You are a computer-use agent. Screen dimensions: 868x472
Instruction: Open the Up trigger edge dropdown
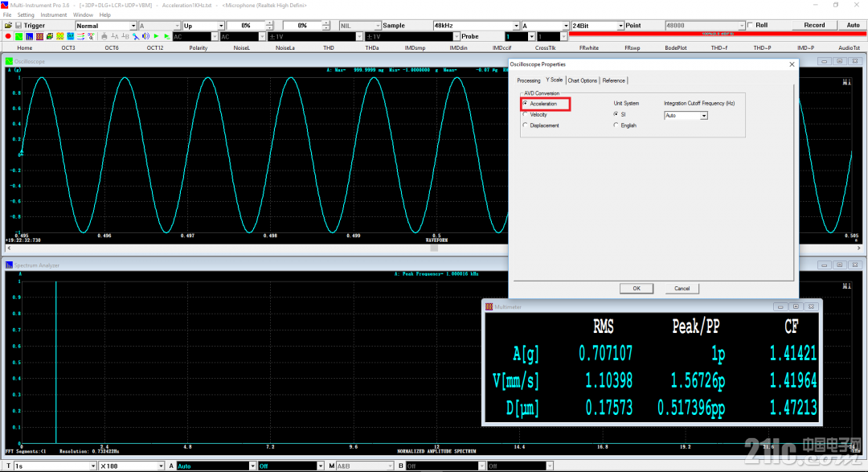tap(221, 26)
